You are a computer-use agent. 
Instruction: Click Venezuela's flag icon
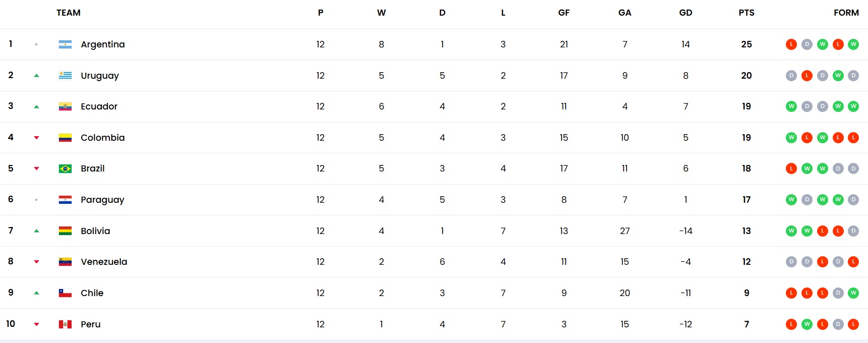click(x=65, y=262)
